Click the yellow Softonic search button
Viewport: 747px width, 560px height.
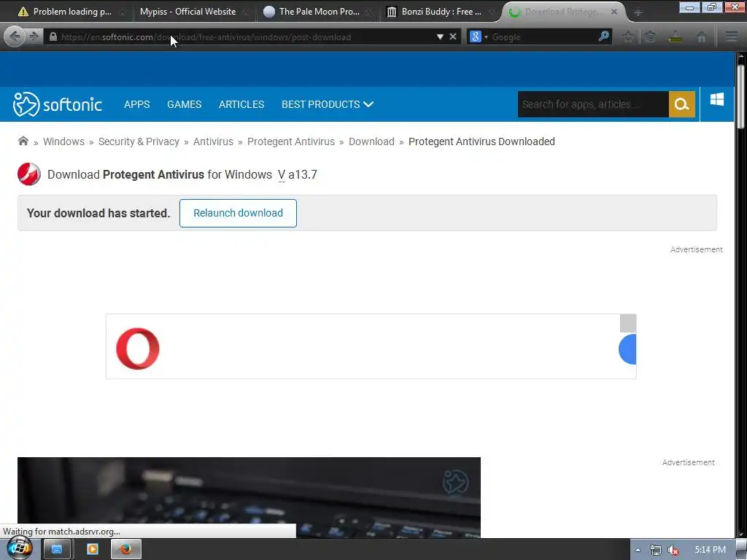pyautogui.click(x=682, y=104)
